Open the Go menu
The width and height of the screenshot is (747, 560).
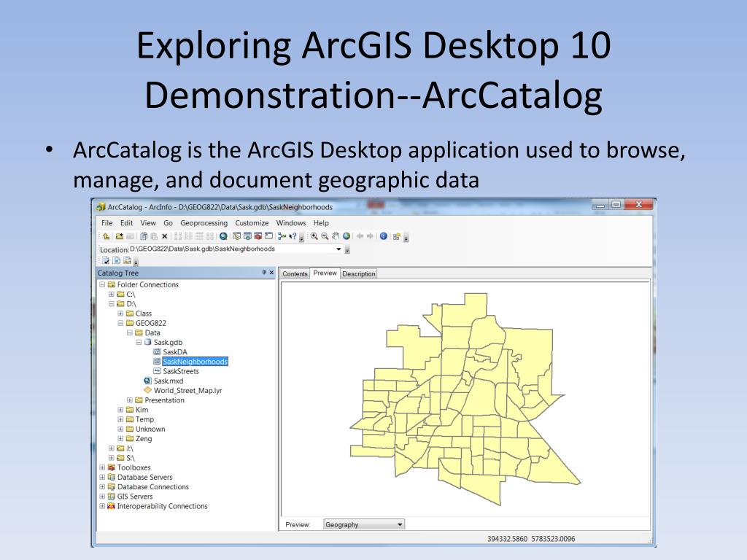[x=169, y=223]
